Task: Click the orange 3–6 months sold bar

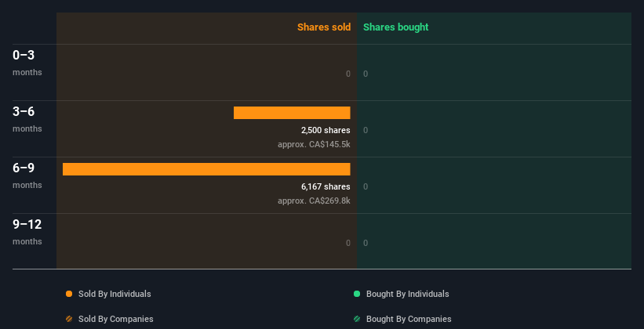Action: click(292, 113)
